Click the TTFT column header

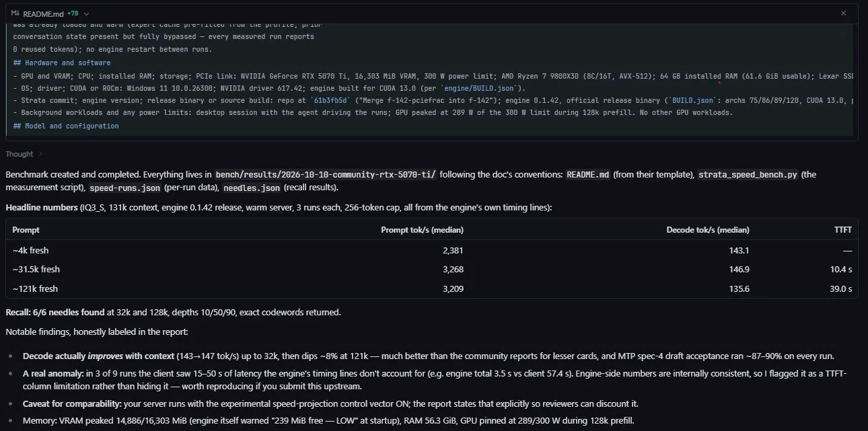[843, 230]
